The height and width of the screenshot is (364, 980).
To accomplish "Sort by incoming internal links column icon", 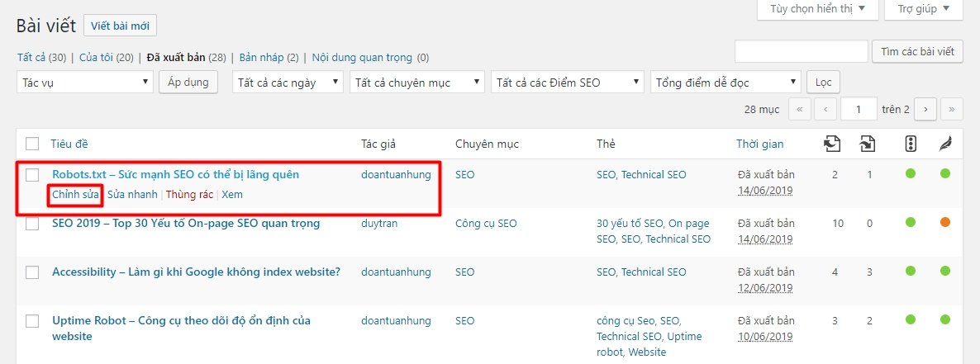I will (x=867, y=144).
